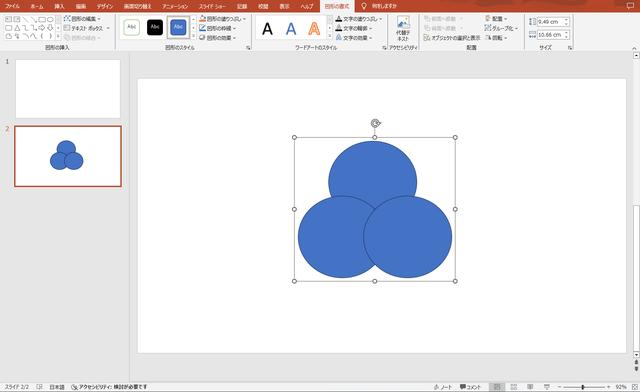This screenshot has width=640, height=392.
Task: Apply the black A WordArt style
Action: pos(267,29)
